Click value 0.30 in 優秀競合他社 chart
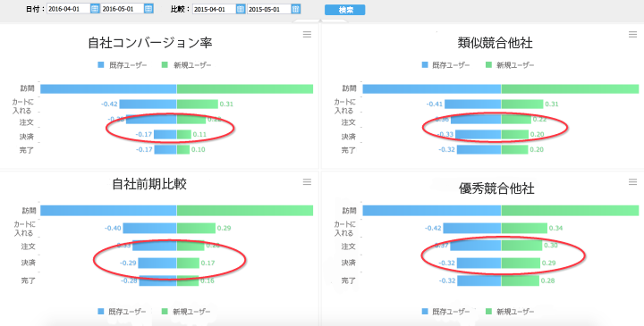Image resolution: width=644 pixels, height=326 pixels. coord(551,246)
